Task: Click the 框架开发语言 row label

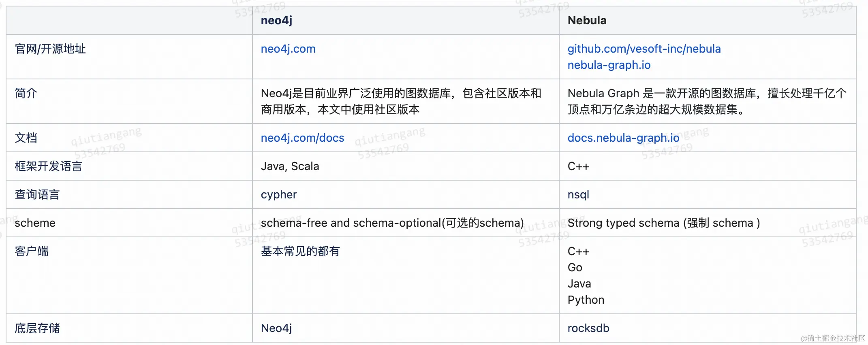Action: (x=48, y=166)
